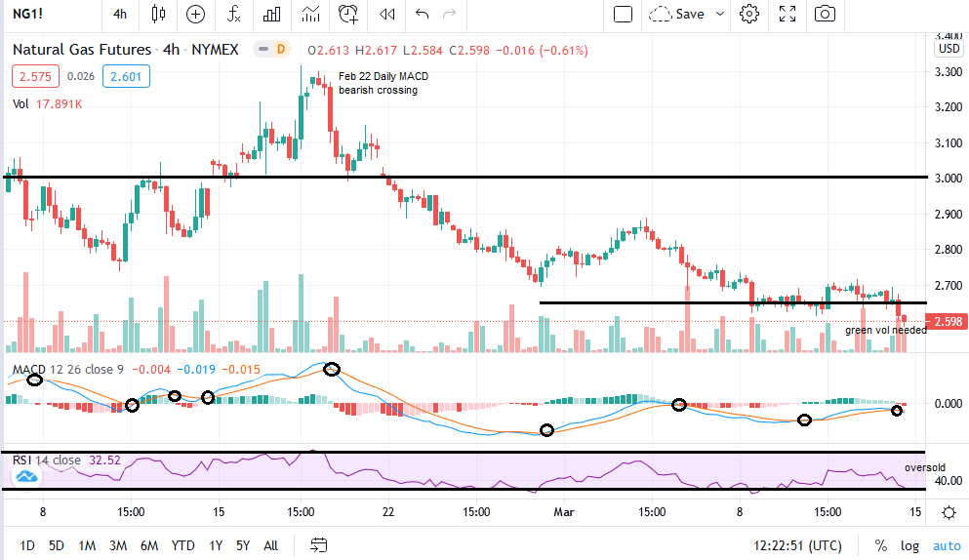Select the 3M time range
The image size is (969, 560).
click(118, 545)
